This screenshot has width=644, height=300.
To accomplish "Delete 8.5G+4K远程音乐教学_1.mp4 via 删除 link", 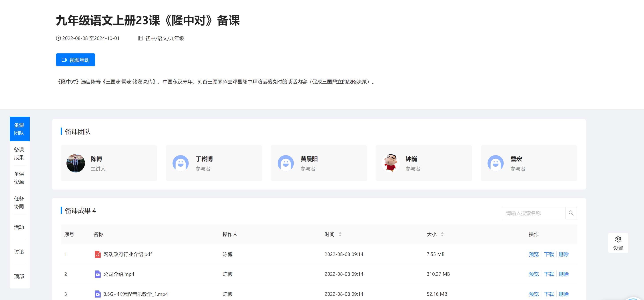I will [x=564, y=294].
